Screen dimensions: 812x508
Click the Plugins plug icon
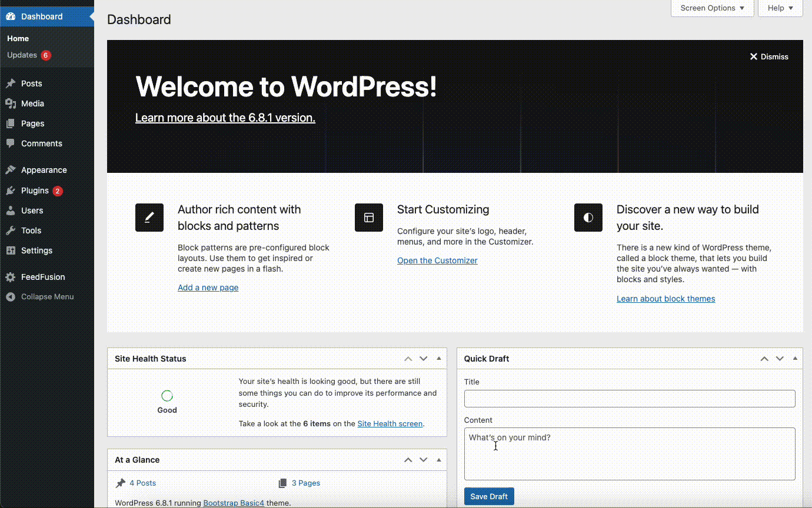click(x=11, y=190)
